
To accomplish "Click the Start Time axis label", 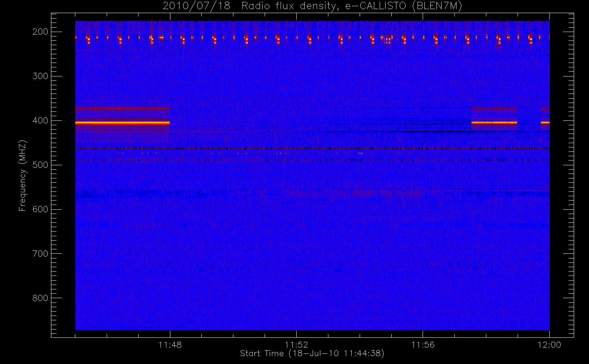I will (x=312, y=353).
